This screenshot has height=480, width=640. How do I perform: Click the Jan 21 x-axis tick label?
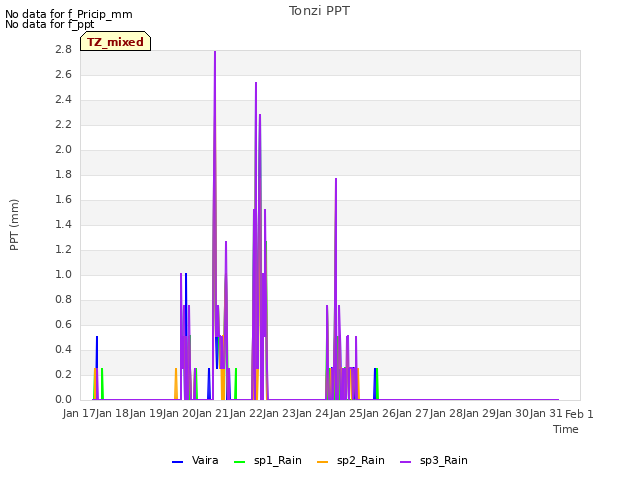click(x=213, y=414)
